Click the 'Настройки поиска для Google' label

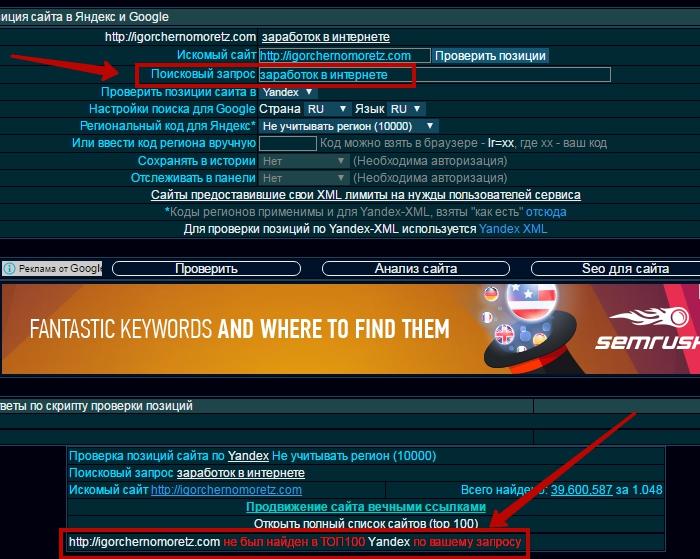pos(172,109)
